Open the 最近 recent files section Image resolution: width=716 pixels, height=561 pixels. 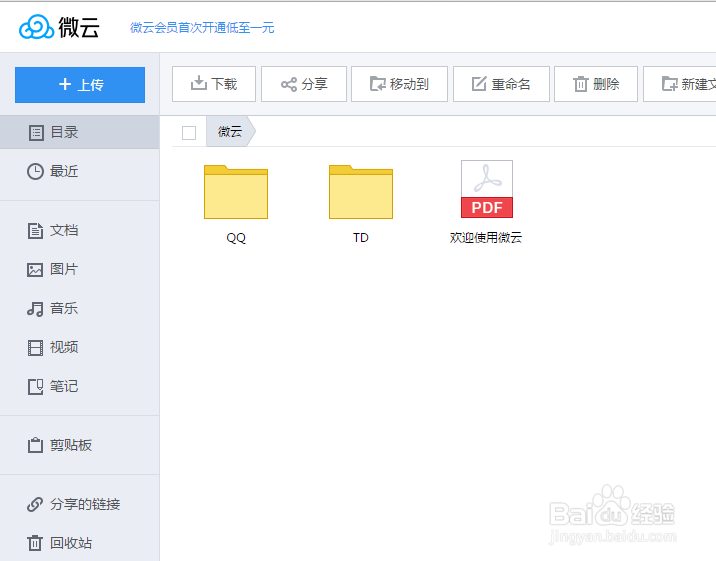pyautogui.click(x=79, y=172)
